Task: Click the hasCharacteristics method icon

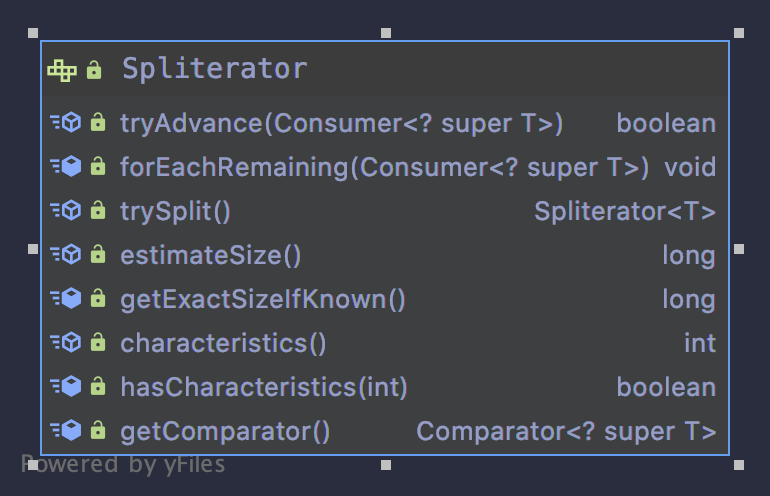Action: (66, 388)
